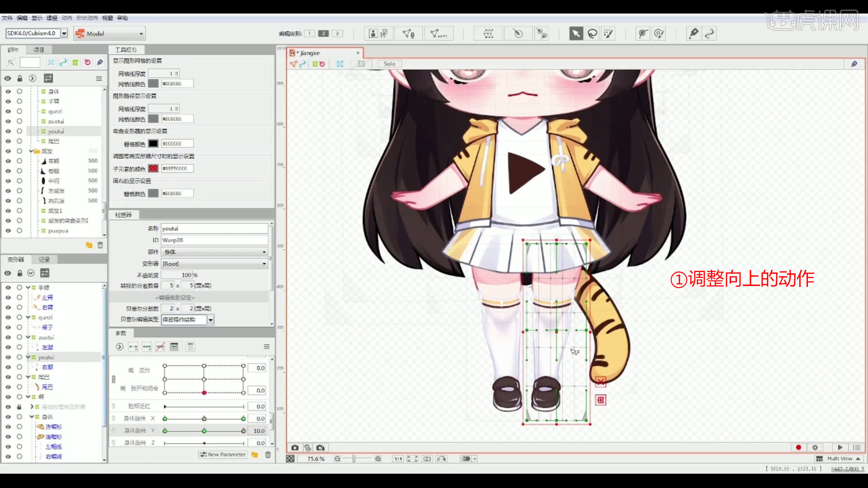
Task: Click the canvas settings gear icon
Action: tap(815, 447)
